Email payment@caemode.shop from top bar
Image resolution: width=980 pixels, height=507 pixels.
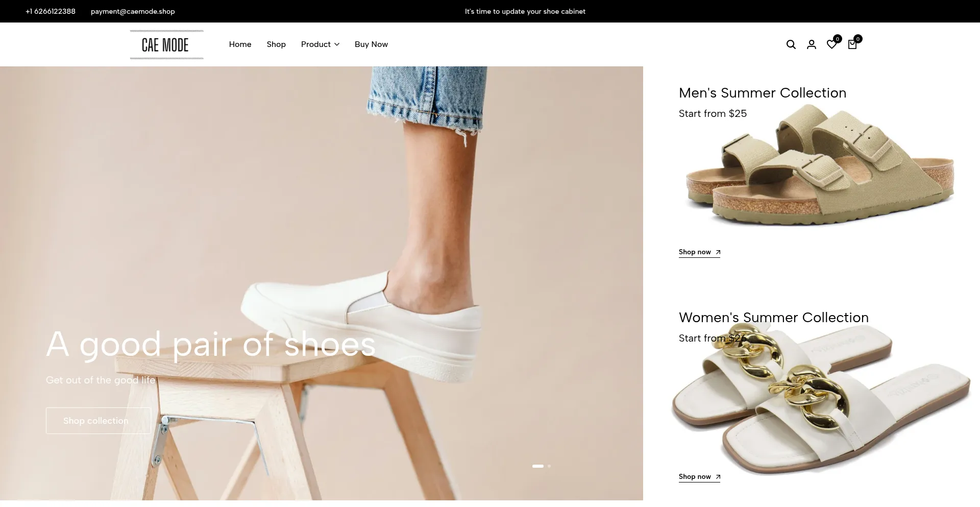[x=133, y=11]
